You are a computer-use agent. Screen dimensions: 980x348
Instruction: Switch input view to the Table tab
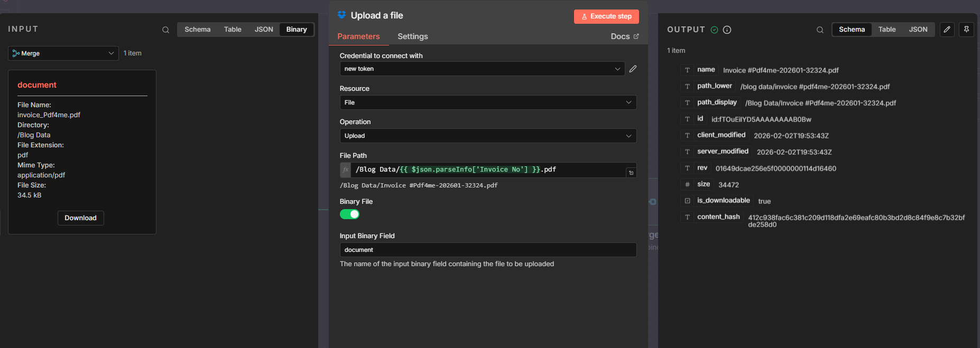pos(233,30)
